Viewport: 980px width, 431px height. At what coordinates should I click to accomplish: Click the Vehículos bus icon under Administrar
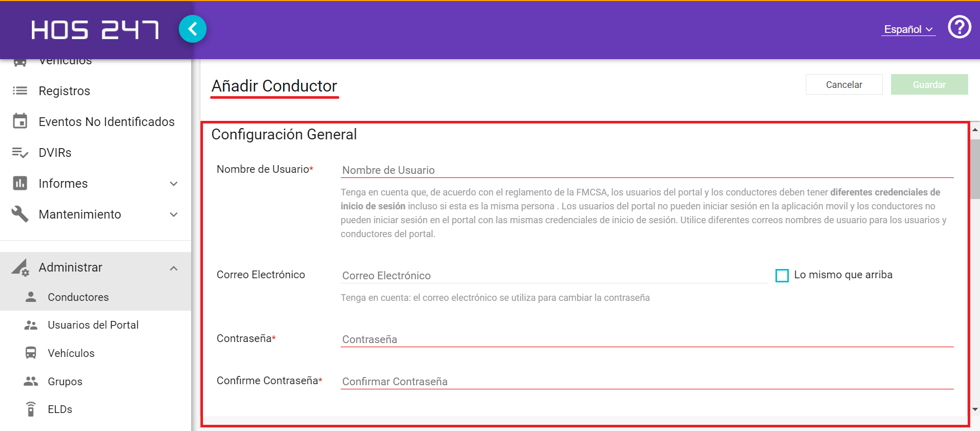(x=31, y=353)
